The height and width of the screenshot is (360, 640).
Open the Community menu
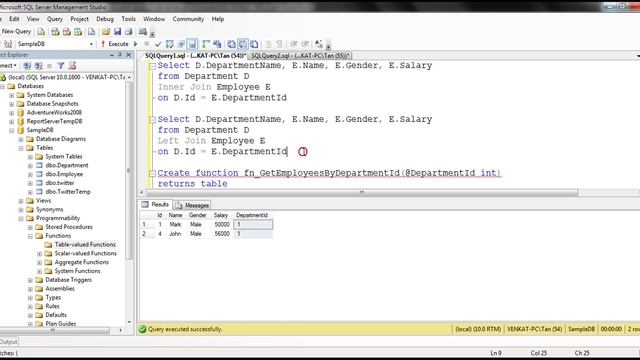click(188, 19)
